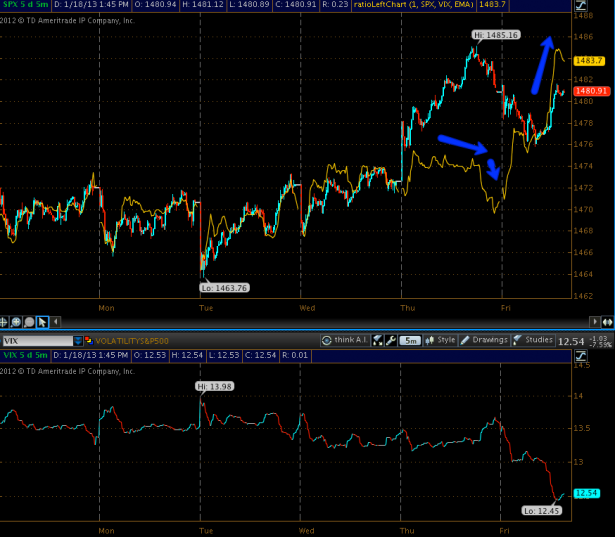Click the zoom-out magnifier icon
Viewport: 615px width, 537px height.
coord(29,322)
